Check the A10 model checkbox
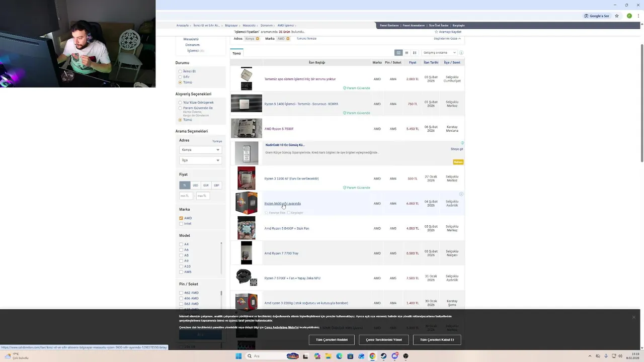The width and height of the screenshot is (644, 362). click(181, 266)
